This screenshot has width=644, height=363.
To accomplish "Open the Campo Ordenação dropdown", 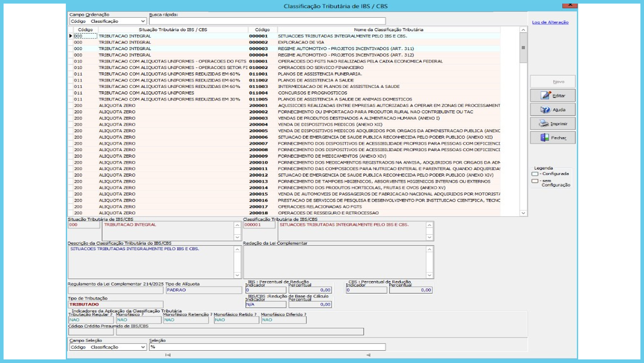I will pos(143,21).
